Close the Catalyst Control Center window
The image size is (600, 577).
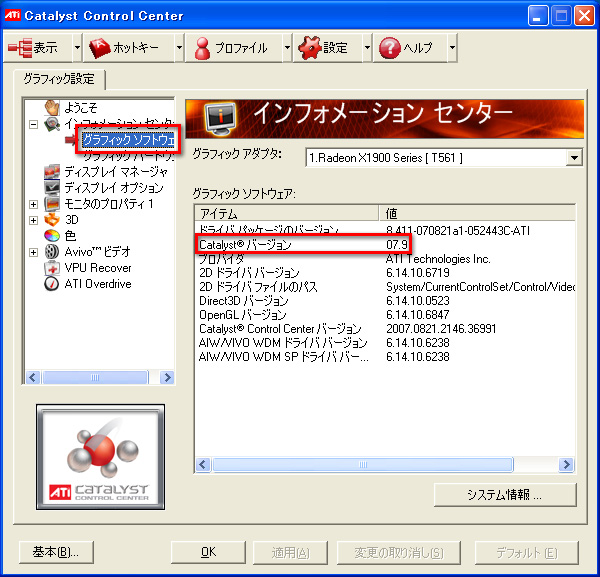tap(584, 16)
